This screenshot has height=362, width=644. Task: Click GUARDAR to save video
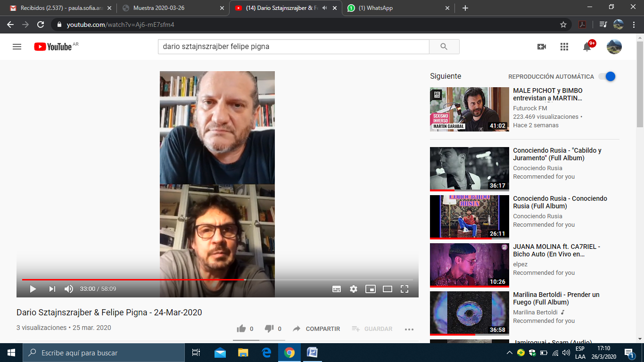pos(372,329)
